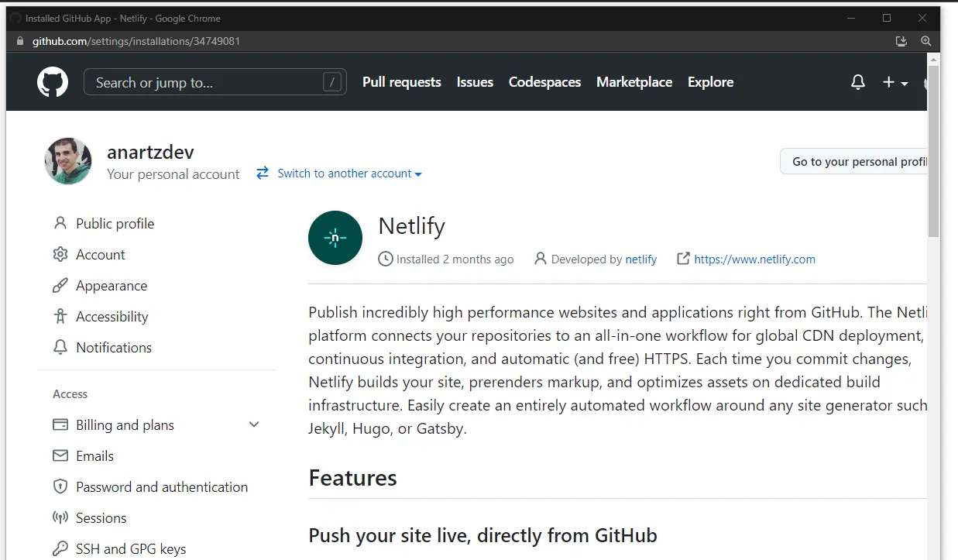Open Issues in the top navigation

475,82
